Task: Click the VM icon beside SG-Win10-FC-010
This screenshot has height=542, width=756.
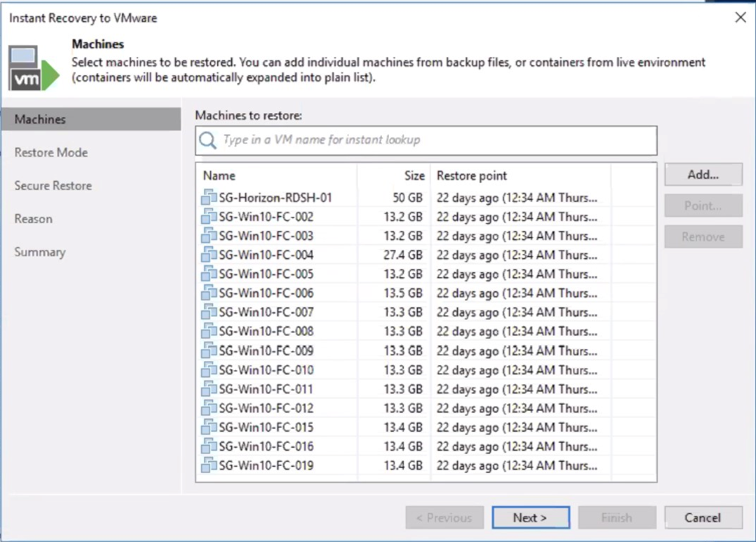Action: click(x=209, y=370)
